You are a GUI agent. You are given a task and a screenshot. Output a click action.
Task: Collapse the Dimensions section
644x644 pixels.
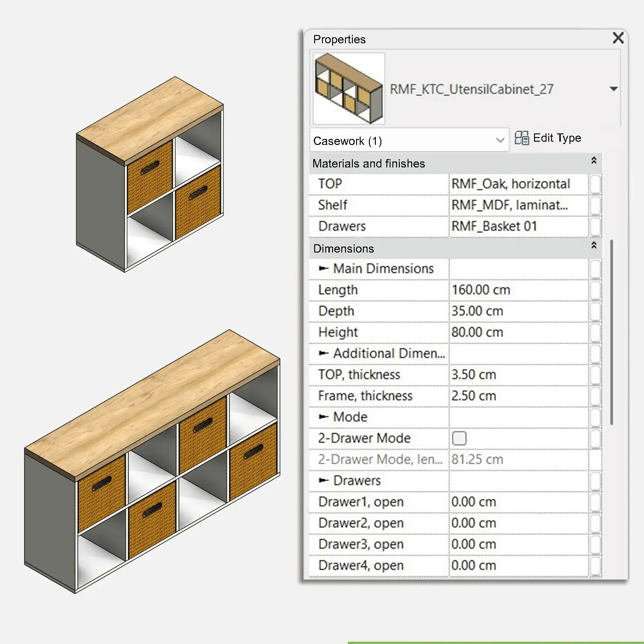click(593, 246)
